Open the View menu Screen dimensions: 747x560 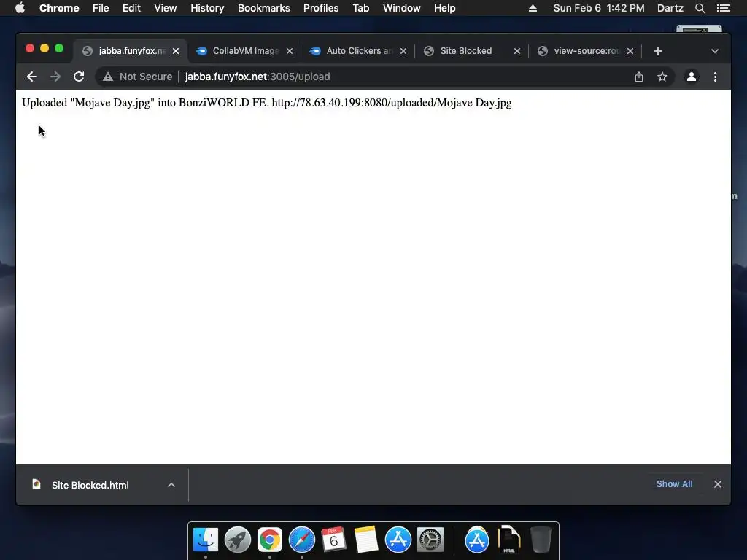tap(166, 8)
